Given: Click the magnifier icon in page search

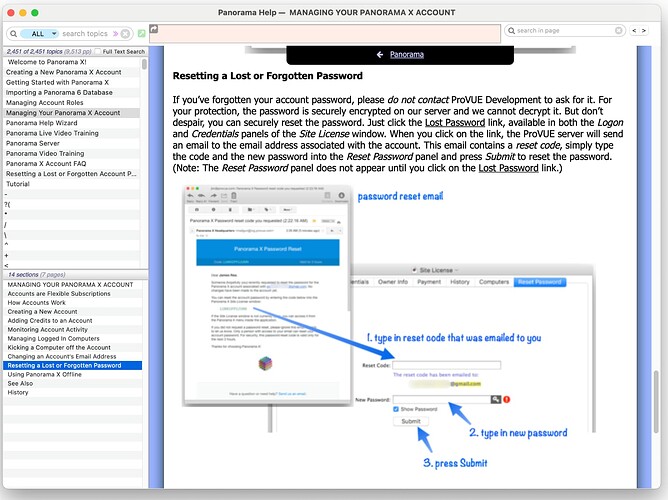Looking at the screenshot, I should click(511, 31).
